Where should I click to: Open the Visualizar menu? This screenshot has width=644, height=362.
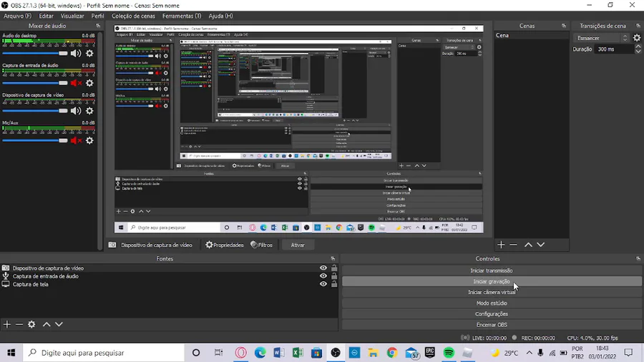[72, 16]
